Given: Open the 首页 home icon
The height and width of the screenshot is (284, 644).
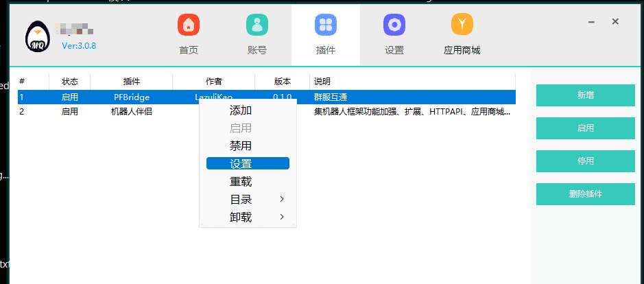Looking at the screenshot, I should (x=189, y=25).
